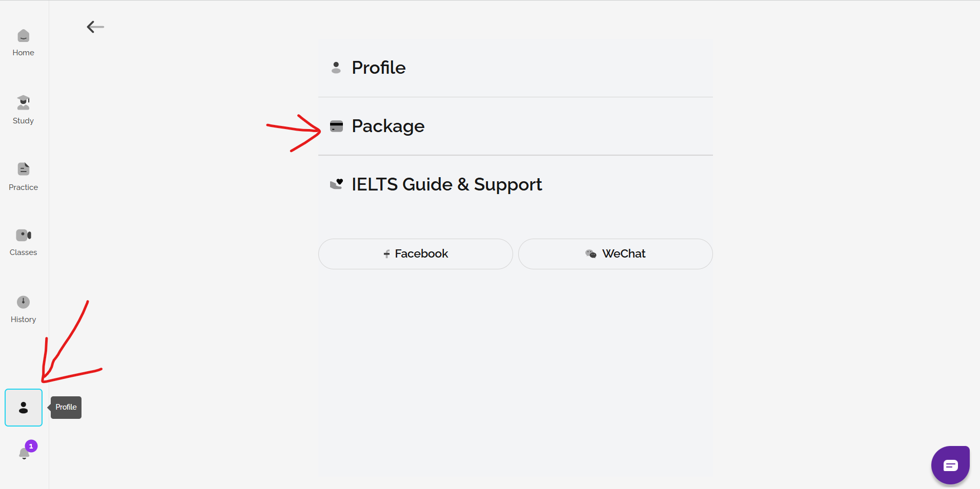Click the credit card icon beside Package
Screen dimensions: 980x489
click(336, 126)
